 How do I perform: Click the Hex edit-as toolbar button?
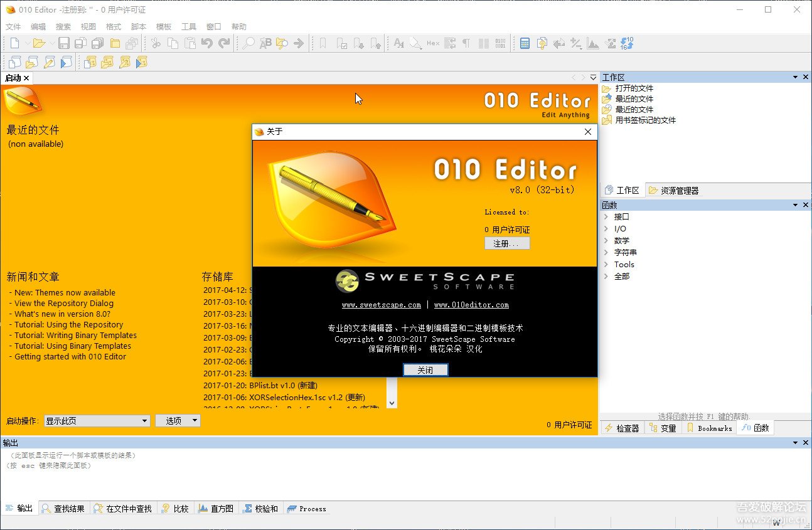[433, 43]
